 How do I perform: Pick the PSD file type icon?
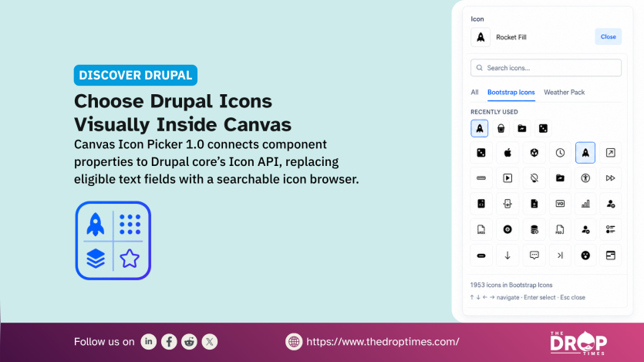point(560,229)
